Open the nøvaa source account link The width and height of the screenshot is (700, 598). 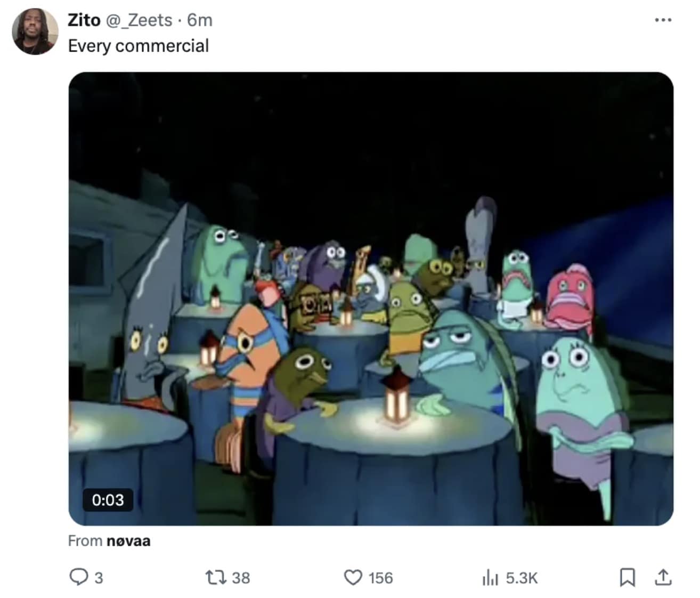(x=128, y=541)
